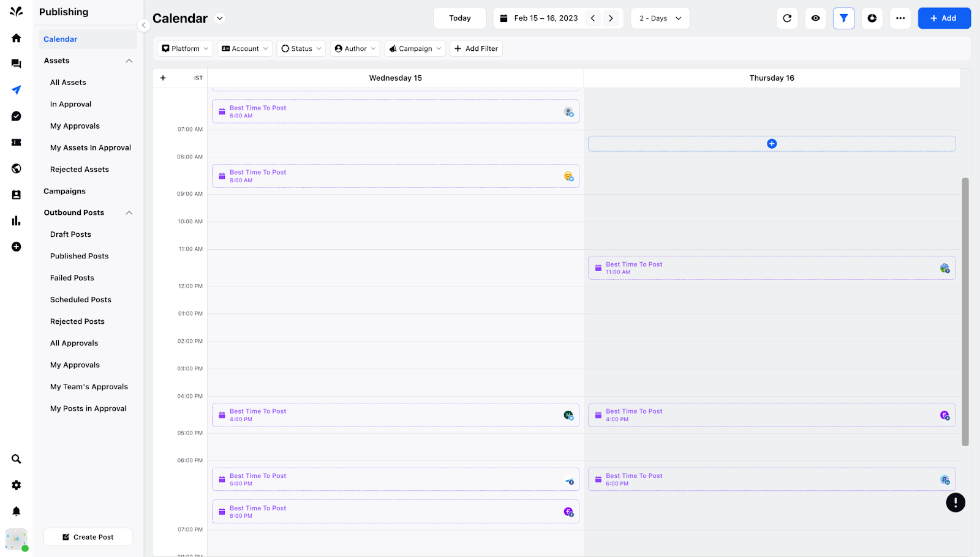Open the contacts badge icon in left rail
The image size is (980, 557).
[x=17, y=195]
